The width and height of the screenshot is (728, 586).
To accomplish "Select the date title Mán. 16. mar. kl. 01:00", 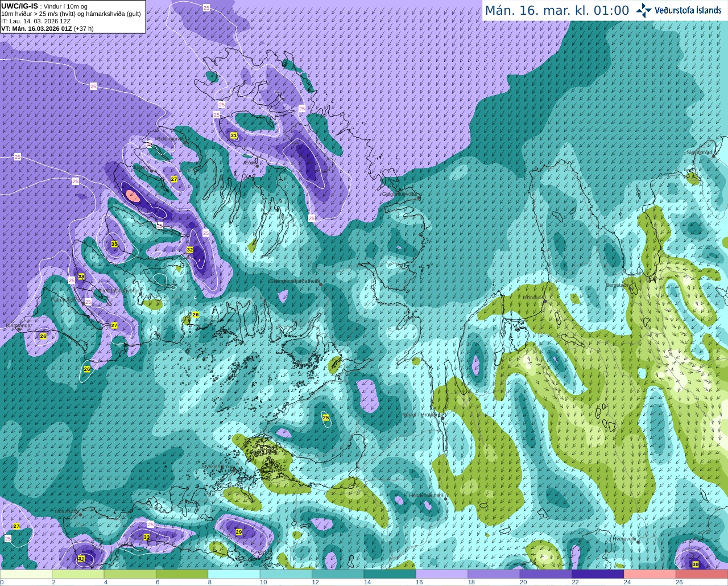I will (x=557, y=11).
